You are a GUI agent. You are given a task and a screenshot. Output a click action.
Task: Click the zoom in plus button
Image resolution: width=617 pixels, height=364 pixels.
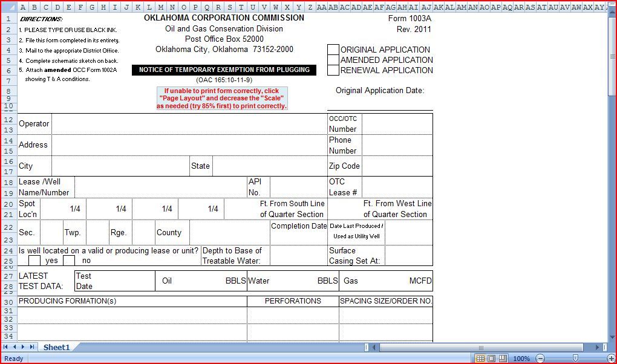point(611,359)
